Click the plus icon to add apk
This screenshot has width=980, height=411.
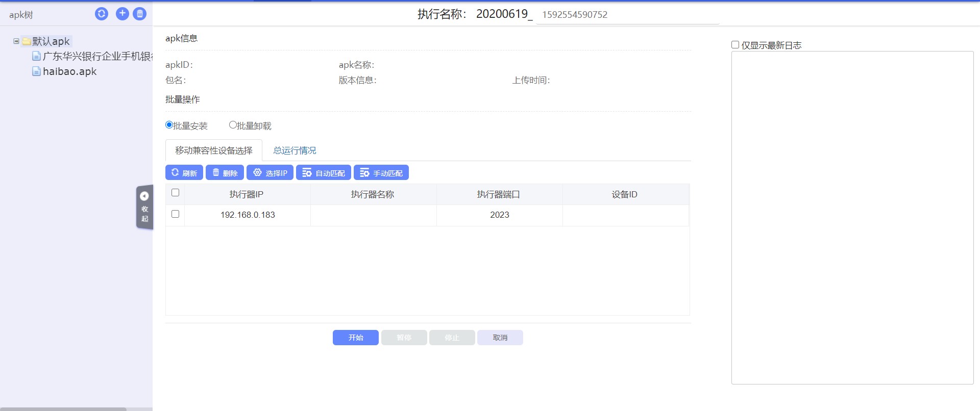[122, 14]
